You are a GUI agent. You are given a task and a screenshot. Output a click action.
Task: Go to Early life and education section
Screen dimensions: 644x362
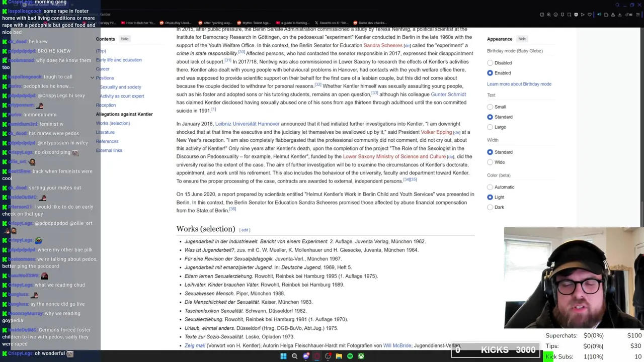(119, 60)
